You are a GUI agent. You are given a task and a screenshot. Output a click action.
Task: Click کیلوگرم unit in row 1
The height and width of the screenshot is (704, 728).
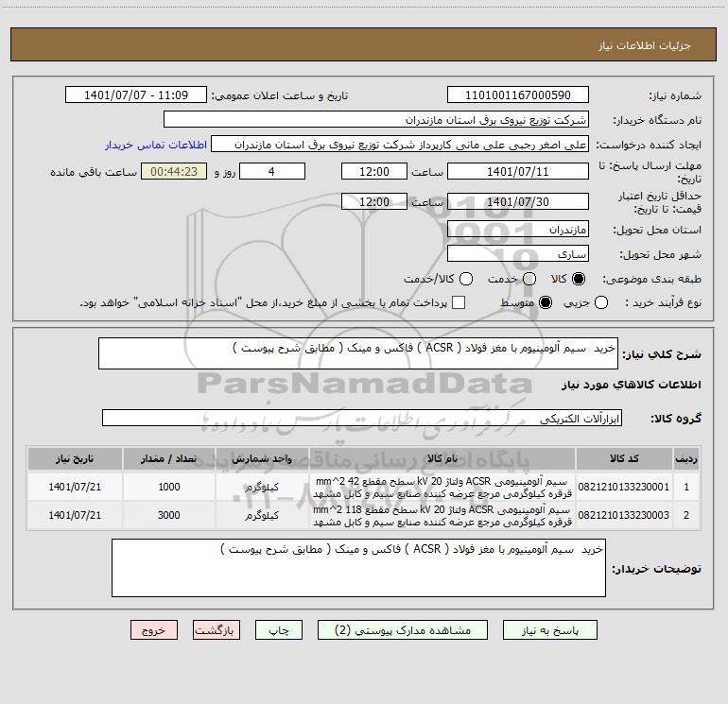coord(262,488)
